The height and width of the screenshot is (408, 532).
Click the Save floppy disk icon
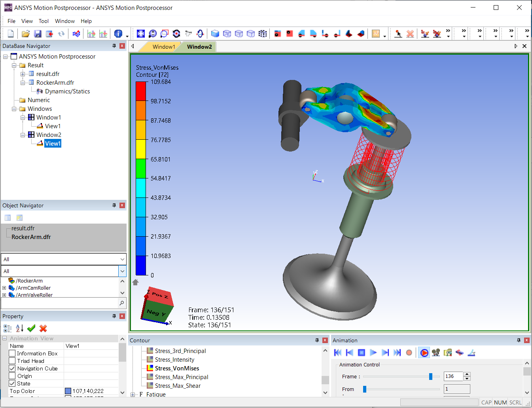(x=38, y=34)
